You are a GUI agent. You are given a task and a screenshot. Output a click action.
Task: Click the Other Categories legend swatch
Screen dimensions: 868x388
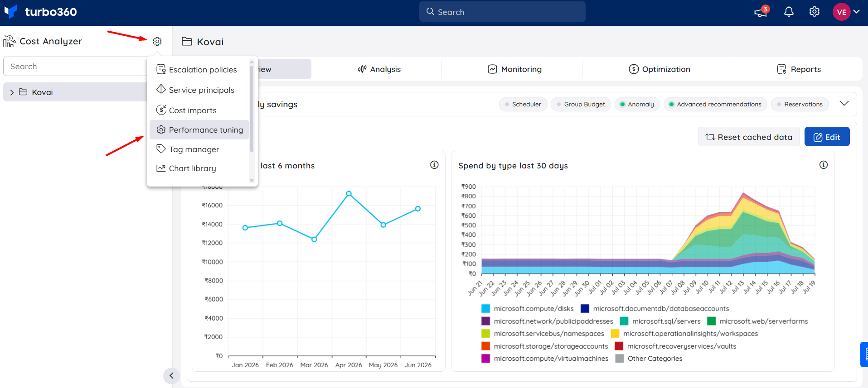point(619,359)
